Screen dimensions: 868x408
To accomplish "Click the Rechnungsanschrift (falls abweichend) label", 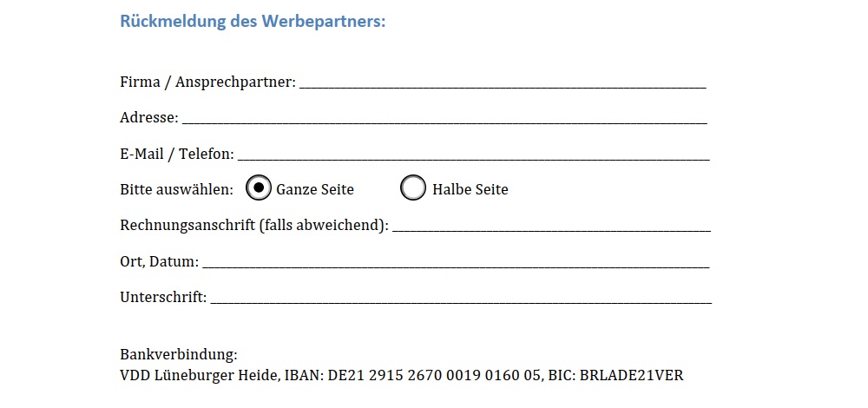I will click(x=253, y=226).
